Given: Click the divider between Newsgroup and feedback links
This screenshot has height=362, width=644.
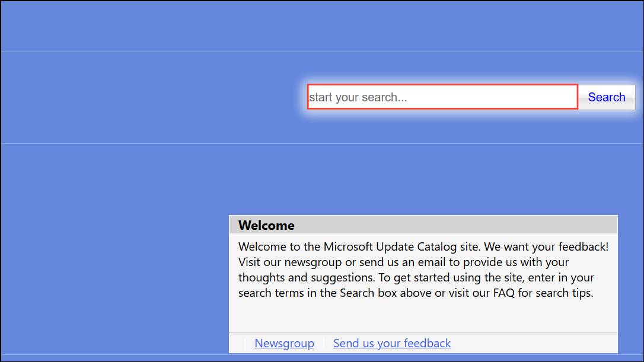Looking at the screenshot, I should coord(324,344).
